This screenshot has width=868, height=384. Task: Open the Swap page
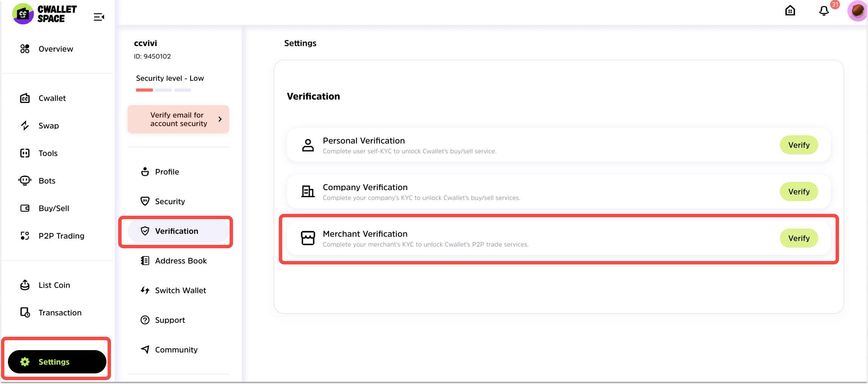[x=48, y=126]
